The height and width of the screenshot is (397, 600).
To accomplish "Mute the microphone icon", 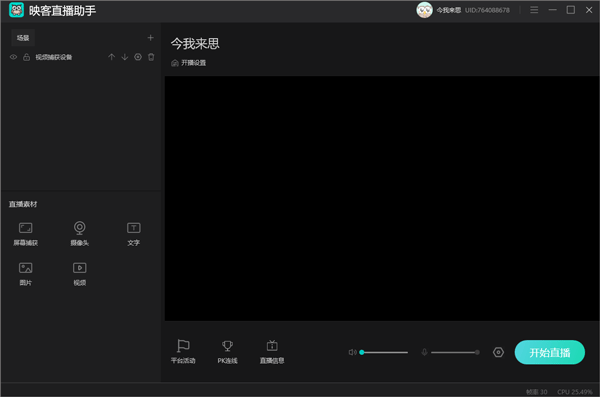I will (x=424, y=352).
